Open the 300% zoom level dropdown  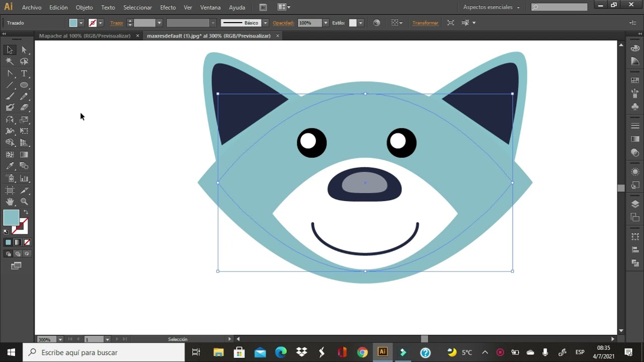pyautogui.click(x=60, y=339)
